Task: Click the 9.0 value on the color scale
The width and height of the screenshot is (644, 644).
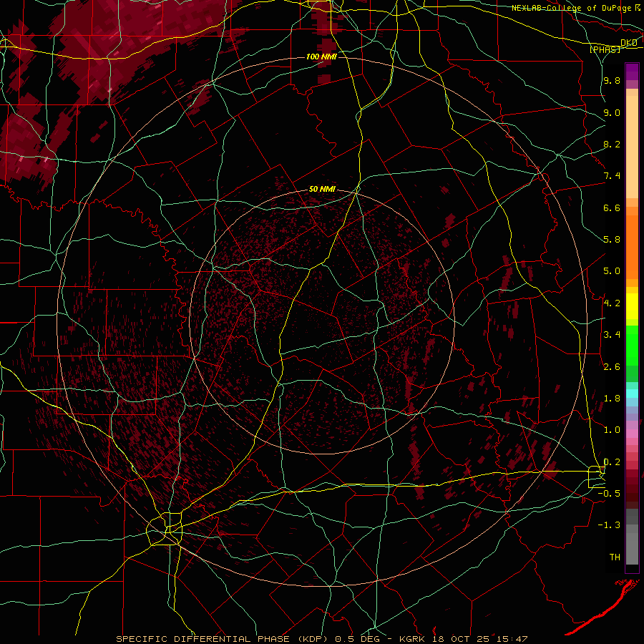Action: point(612,112)
